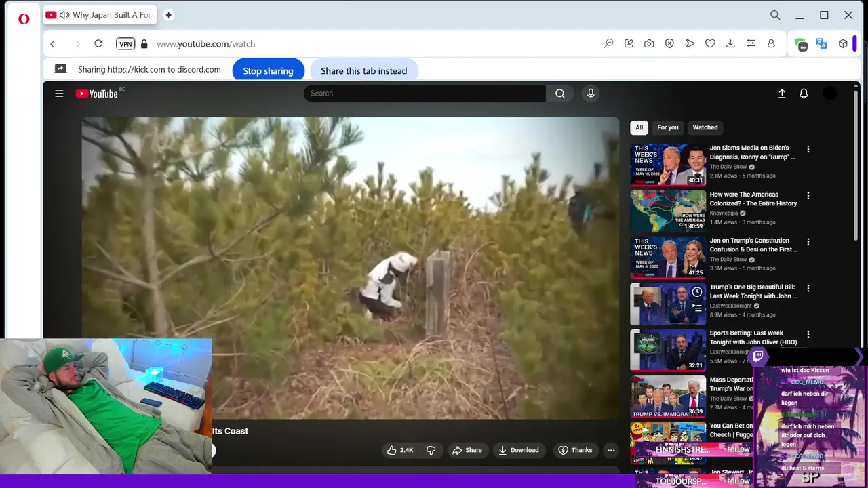Viewport: 868px width, 488px height.
Task: Toggle the VPN badge in address bar
Action: click(125, 44)
